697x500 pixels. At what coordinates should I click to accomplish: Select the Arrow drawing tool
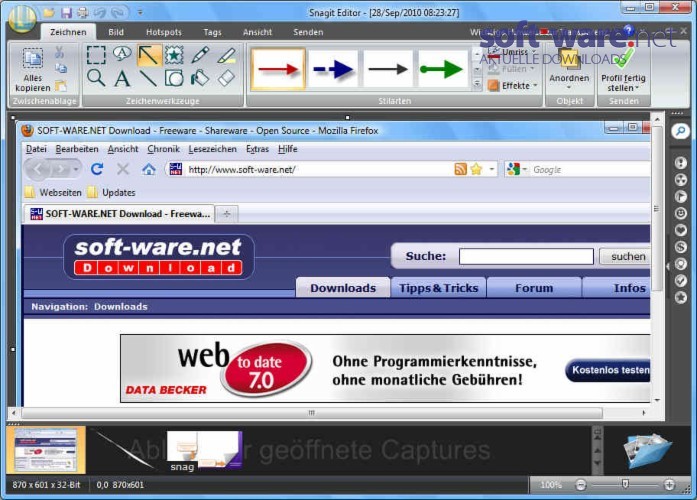(148, 55)
